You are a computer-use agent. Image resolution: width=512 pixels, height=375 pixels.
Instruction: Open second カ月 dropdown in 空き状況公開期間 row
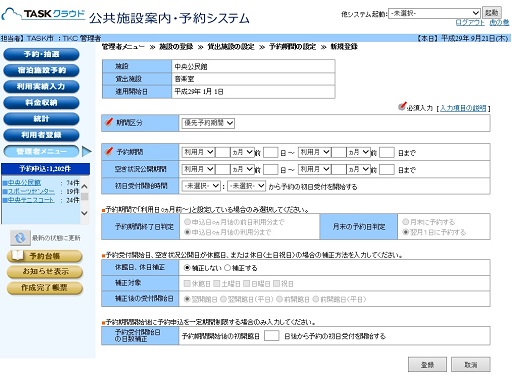click(358, 169)
